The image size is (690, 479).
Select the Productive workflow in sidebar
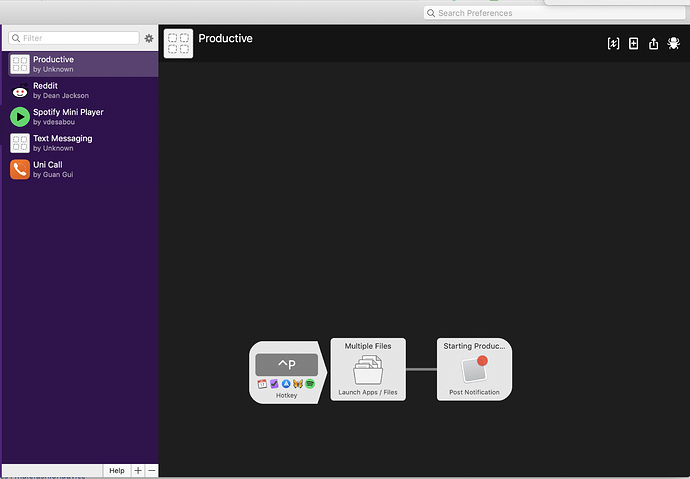click(x=83, y=64)
